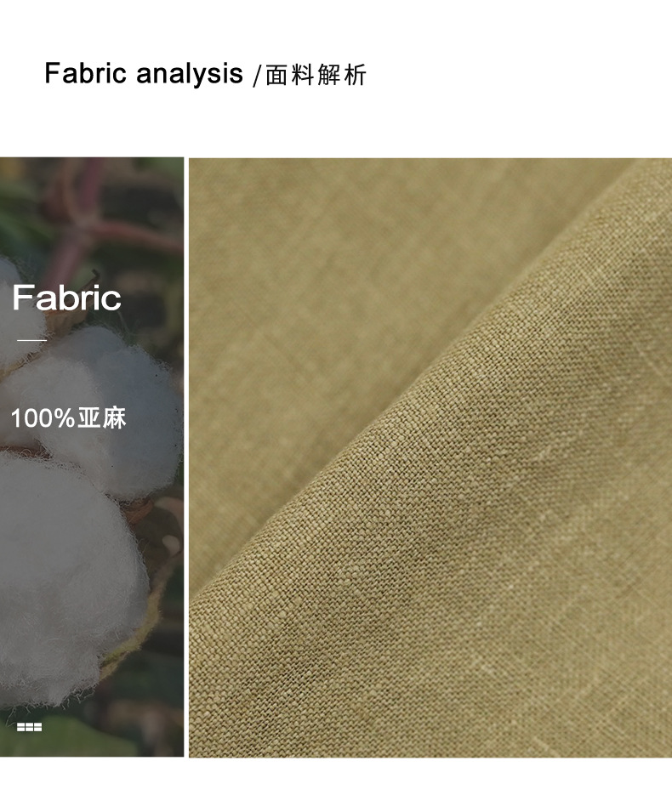
Task: Click the white "Fabric" overlay text
Action: click(x=66, y=297)
